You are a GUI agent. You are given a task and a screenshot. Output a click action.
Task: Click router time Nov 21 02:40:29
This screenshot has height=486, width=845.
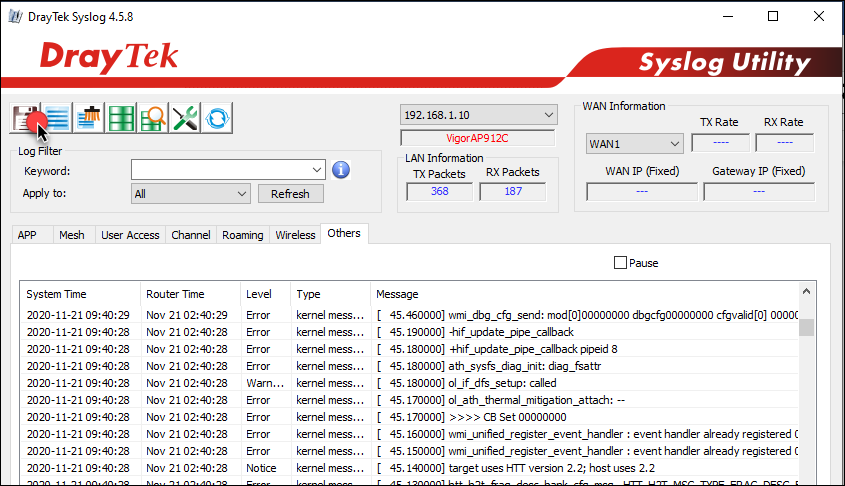click(x=187, y=315)
